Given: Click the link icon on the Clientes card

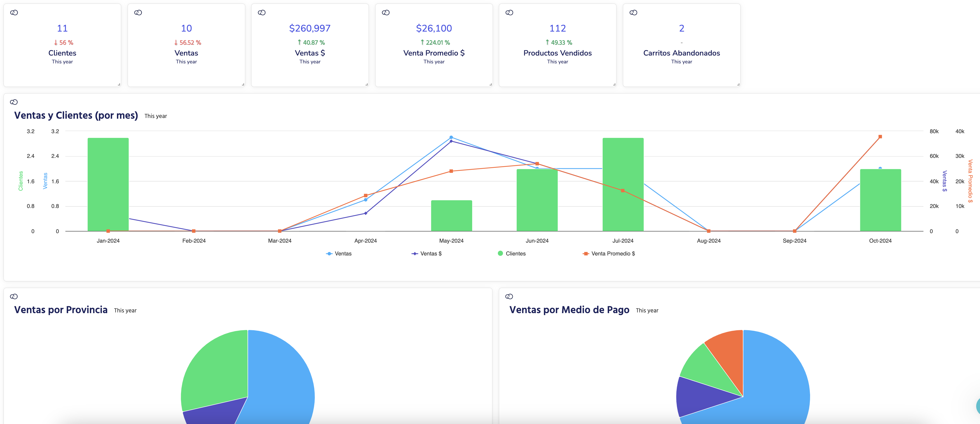Looking at the screenshot, I should pos(14,13).
